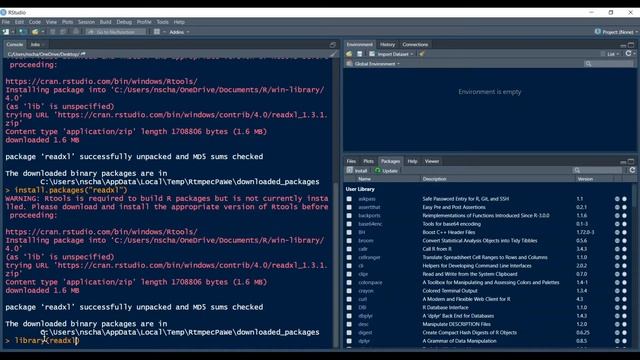
Task: Open the Tools menu
Action: 162,22
